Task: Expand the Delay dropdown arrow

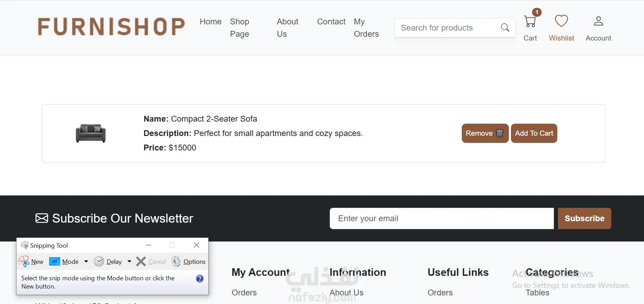Action: (x=129, y=262)
